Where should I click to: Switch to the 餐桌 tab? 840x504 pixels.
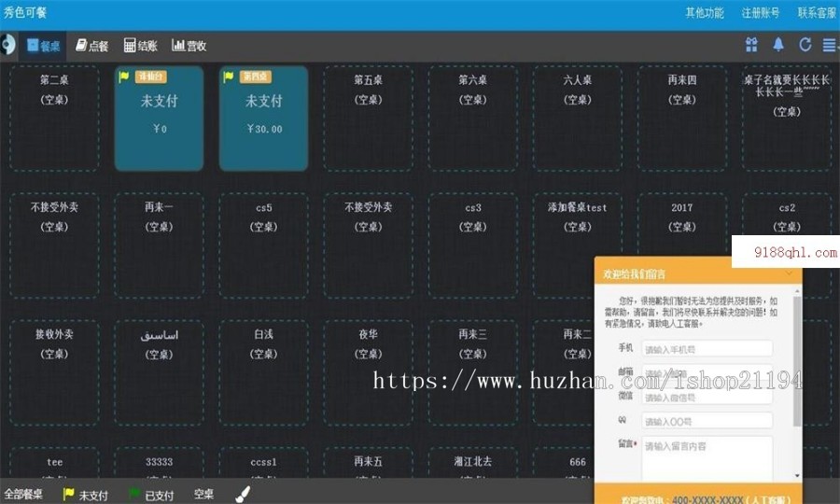pos(43,46)
